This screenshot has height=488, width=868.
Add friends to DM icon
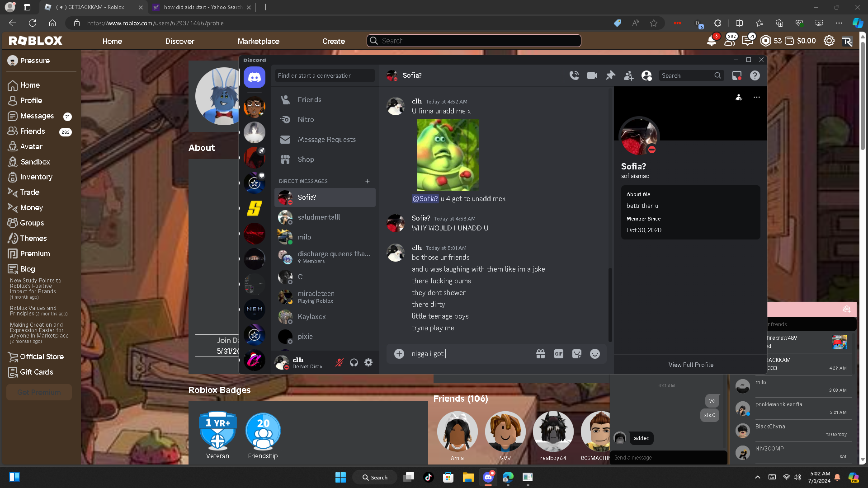pos(628,75)
